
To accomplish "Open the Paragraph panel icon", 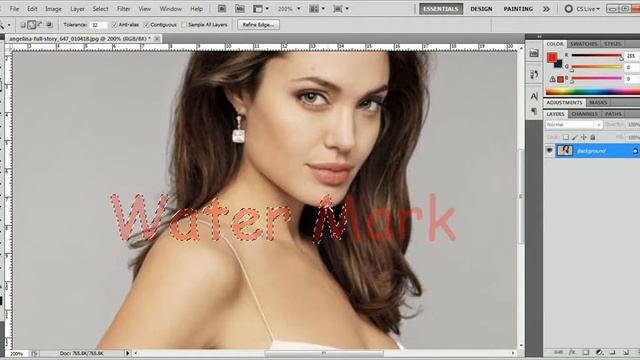I will point(534,111).
